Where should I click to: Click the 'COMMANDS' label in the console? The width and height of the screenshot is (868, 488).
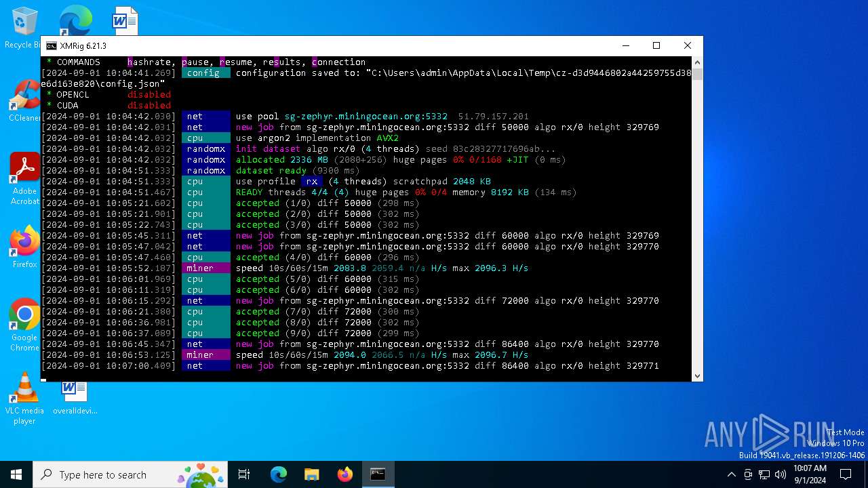pos(78,62)
